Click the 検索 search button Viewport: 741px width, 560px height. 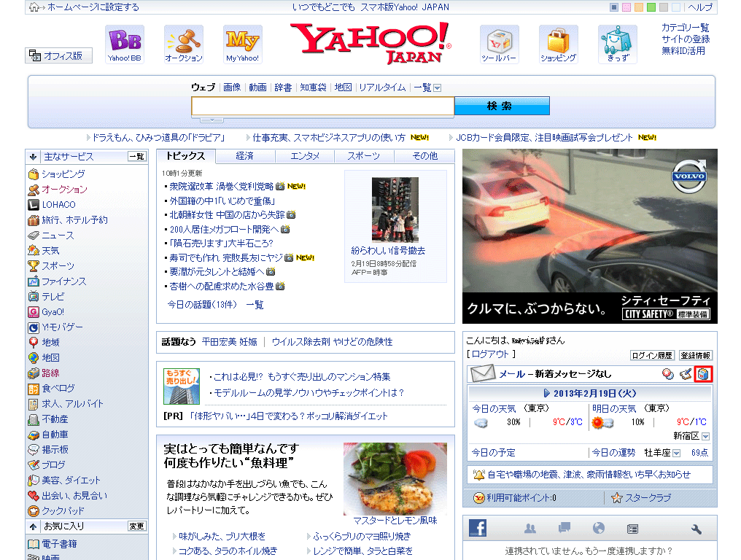[502, 106]
